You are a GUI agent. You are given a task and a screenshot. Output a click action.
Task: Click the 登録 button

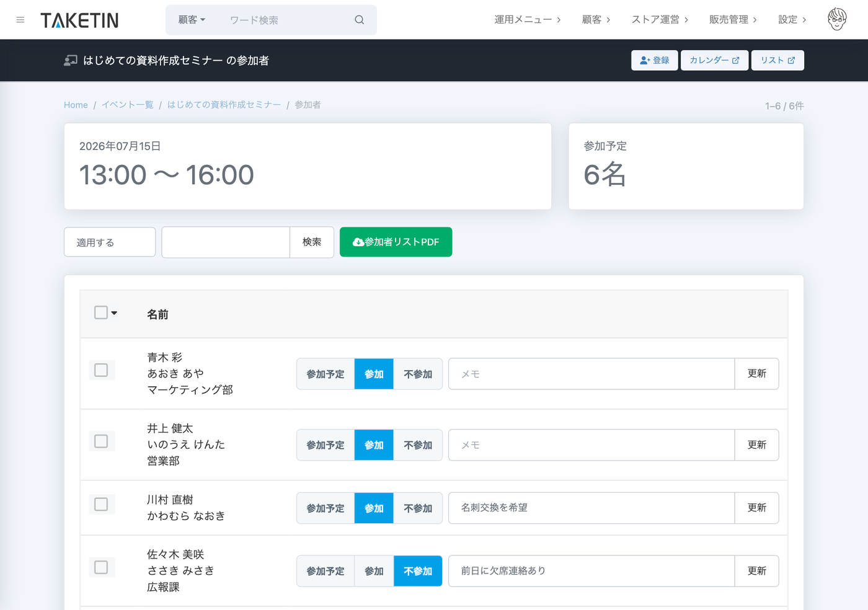[x=655, y=60]
